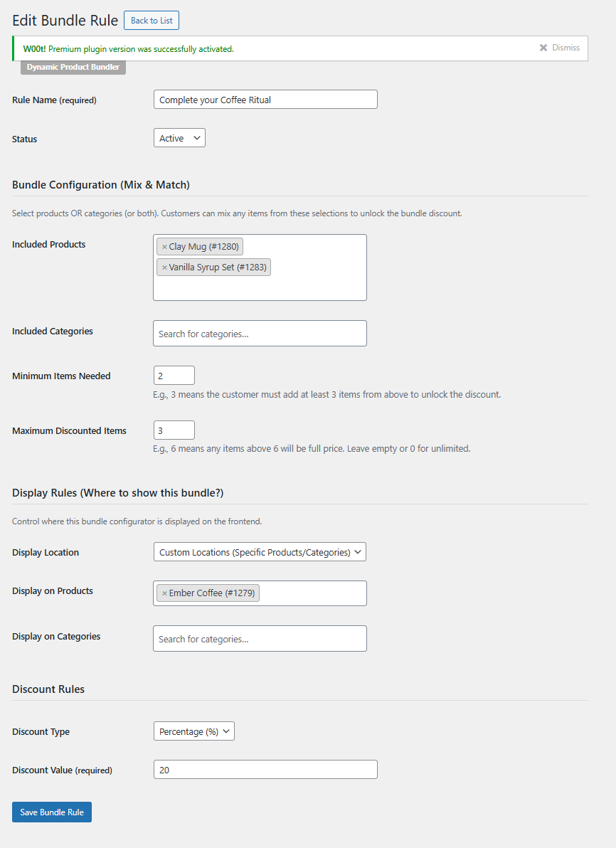
Task: Click inside Display on Products box
Action: (x=312, y=593)
